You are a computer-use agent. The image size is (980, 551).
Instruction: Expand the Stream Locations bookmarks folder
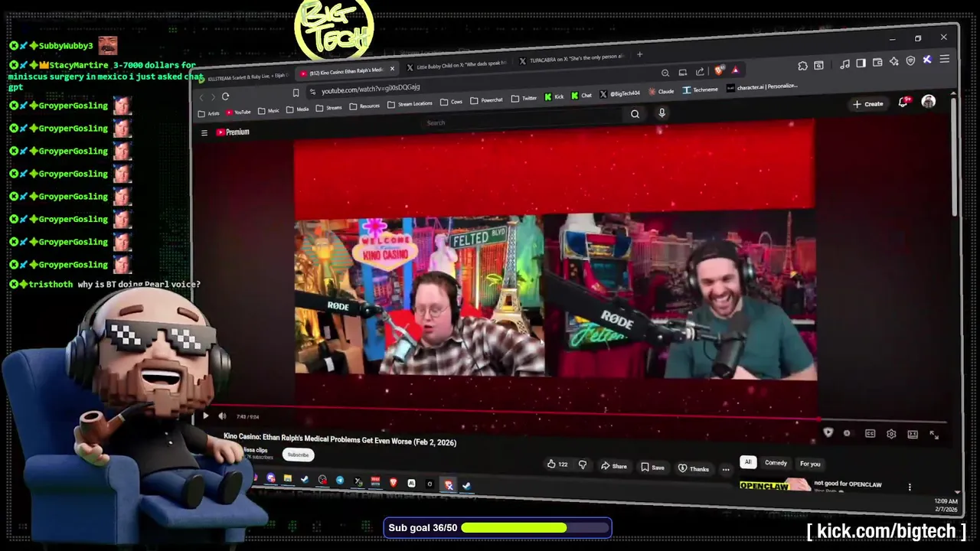[410, 104]
